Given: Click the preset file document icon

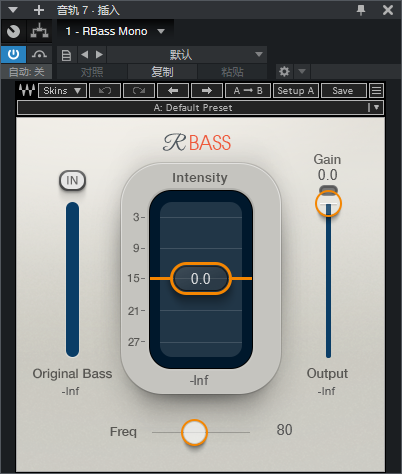Looking at the screenshot, I should point(66,55).
